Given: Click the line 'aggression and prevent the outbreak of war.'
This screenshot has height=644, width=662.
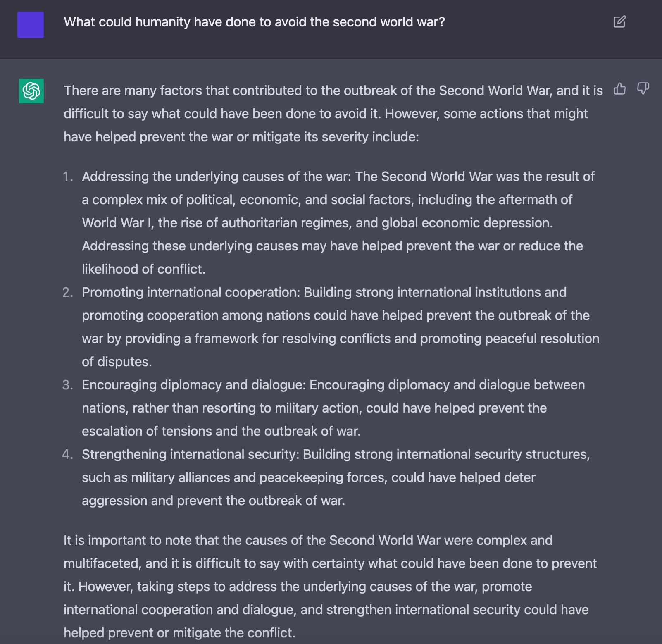Looking at the screenshot, I should (x=213, y=501).
